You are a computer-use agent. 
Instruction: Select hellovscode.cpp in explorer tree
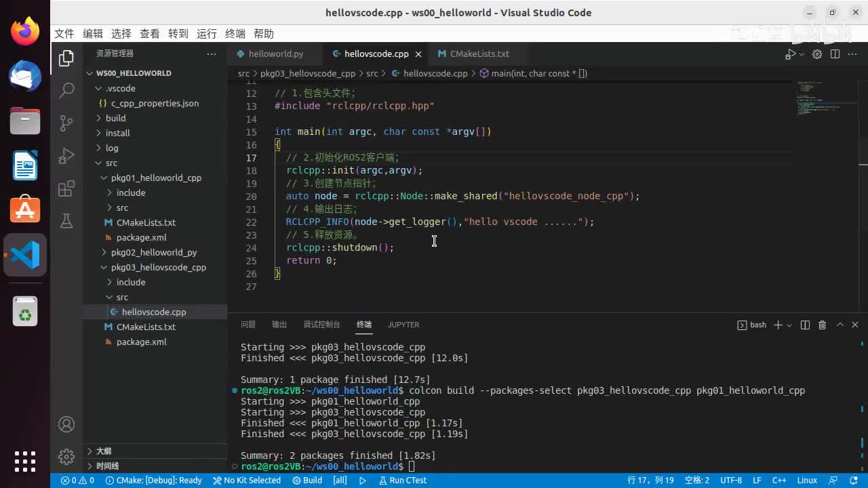coord(154,312)
